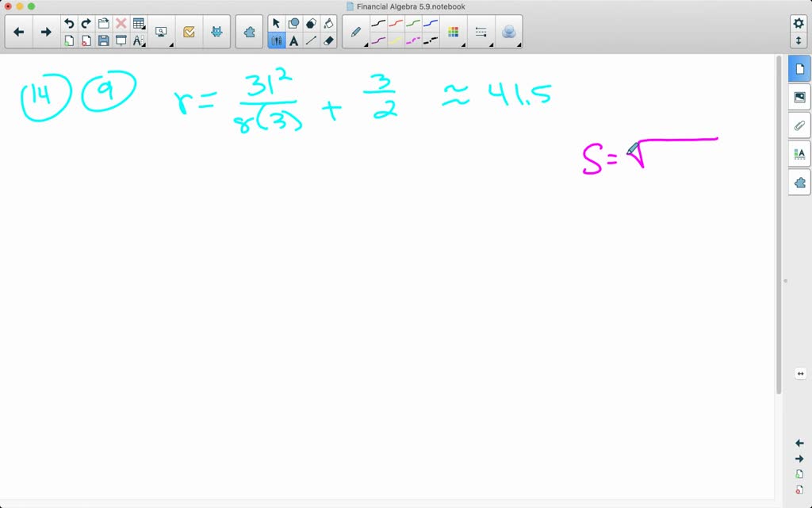This screenshot has width=812, height=508.
Task: Expand the line style dropdown
Action: [481, 32]
